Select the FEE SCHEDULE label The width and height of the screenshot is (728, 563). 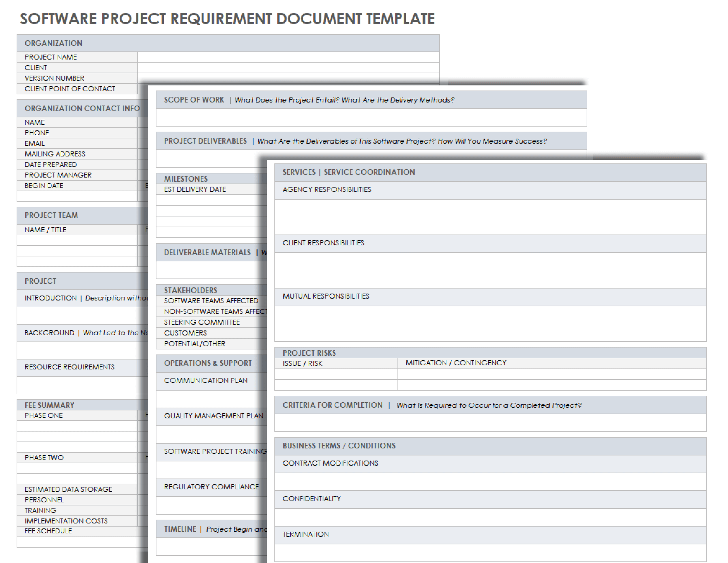[x=48, y=531]
